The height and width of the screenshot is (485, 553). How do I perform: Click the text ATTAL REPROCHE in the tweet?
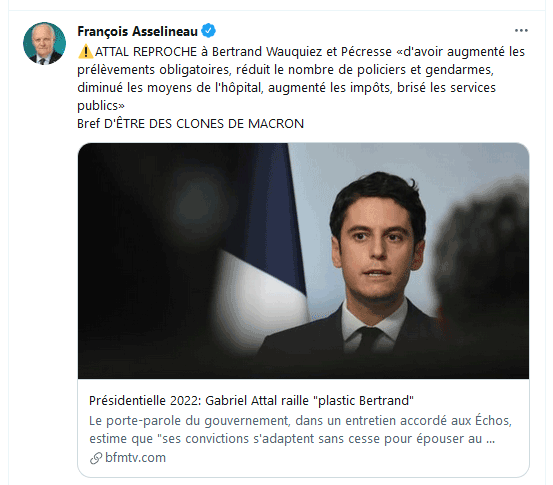(146, 52)
